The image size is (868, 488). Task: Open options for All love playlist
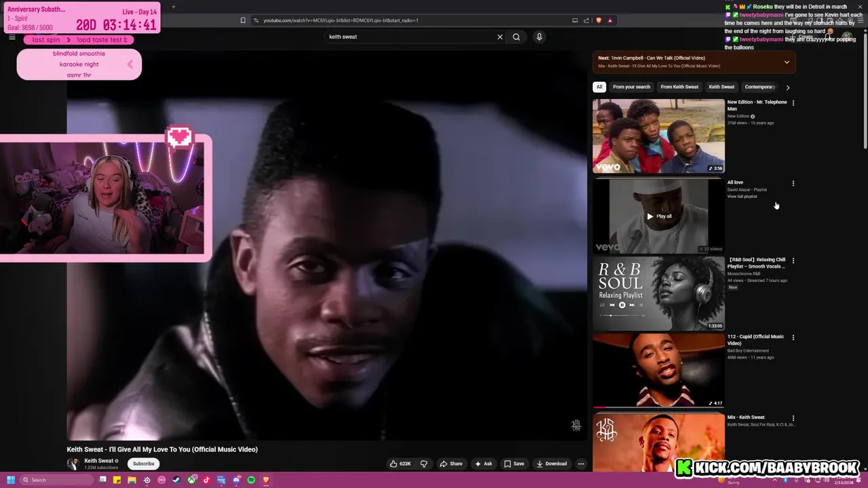pos(793,183)
